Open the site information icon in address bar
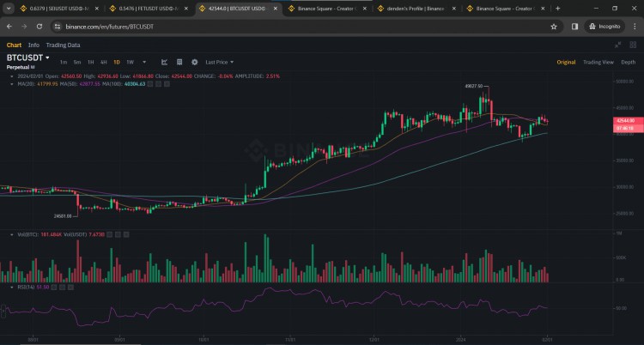This screenshot has width=644, height=345. (58, 27)
